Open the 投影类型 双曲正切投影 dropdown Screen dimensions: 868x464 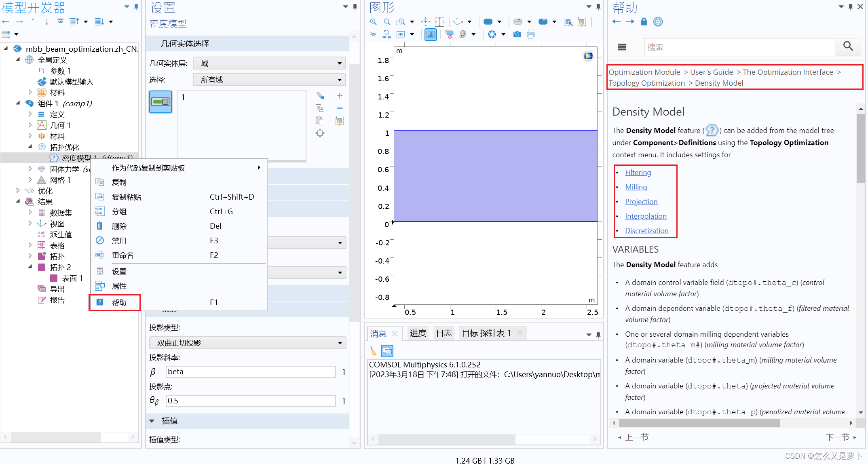pos(247,343)
